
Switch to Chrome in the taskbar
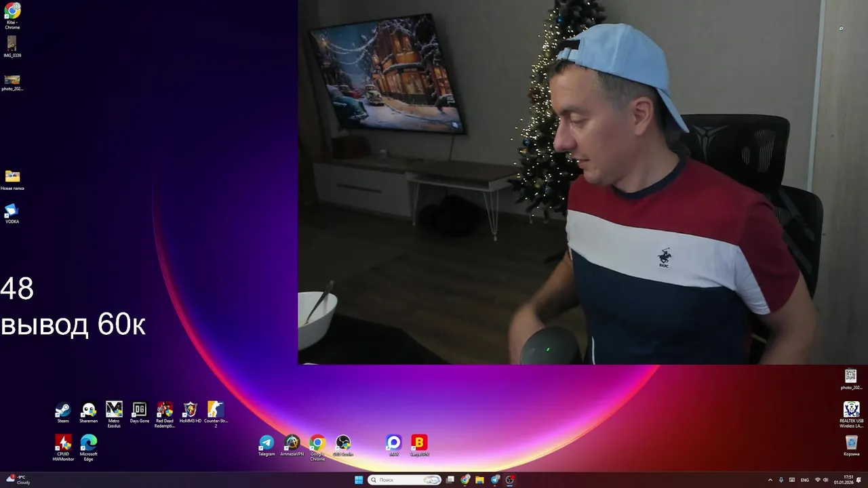coord(465,480)
